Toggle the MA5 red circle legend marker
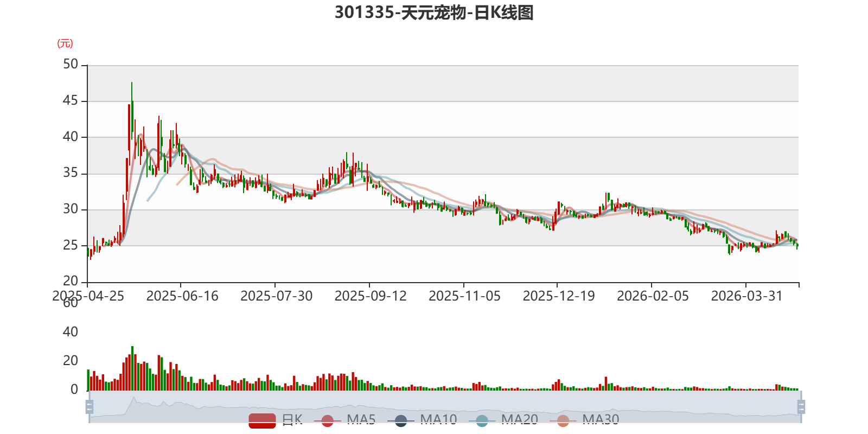Screen dimensions: 868x434 327,420
